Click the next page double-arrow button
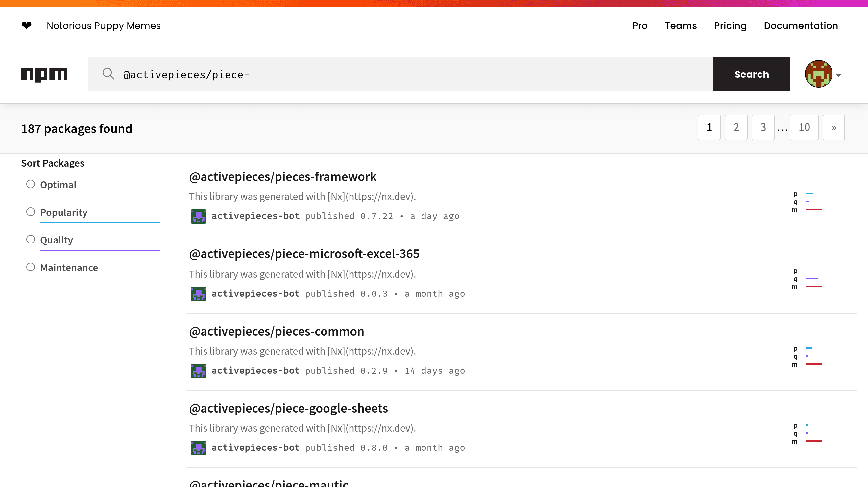Viewport: 868px width, 487px height. click(x=833, y=127)
